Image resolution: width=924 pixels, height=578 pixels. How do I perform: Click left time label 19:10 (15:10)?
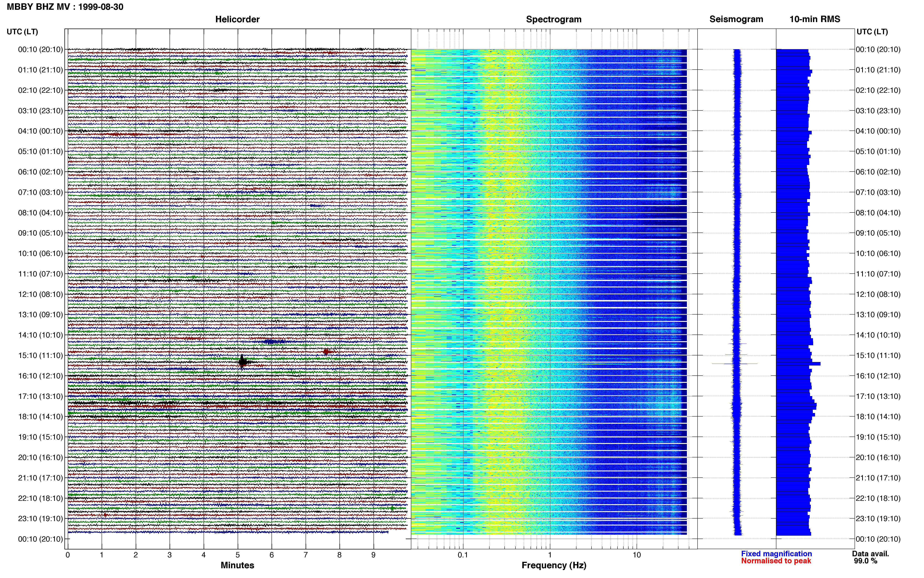(41, 437)
